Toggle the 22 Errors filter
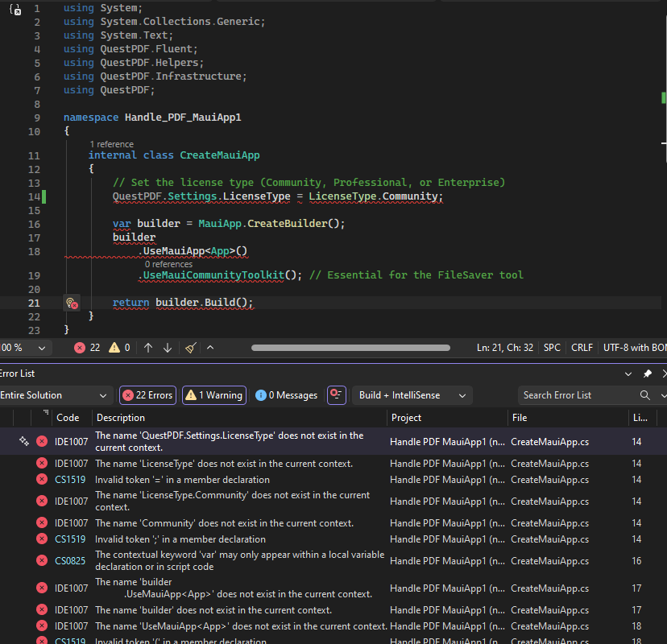 pos(147,395)
